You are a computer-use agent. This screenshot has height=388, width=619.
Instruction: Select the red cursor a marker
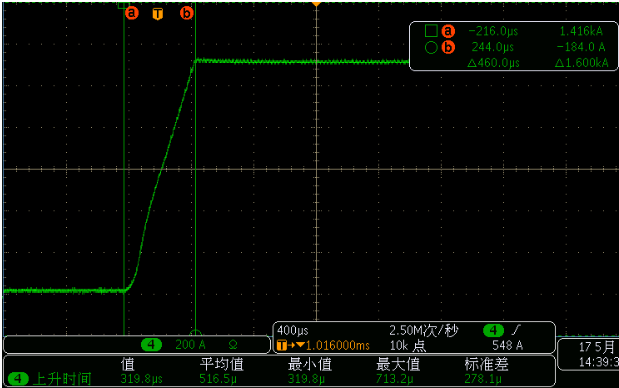click(132, 13)
